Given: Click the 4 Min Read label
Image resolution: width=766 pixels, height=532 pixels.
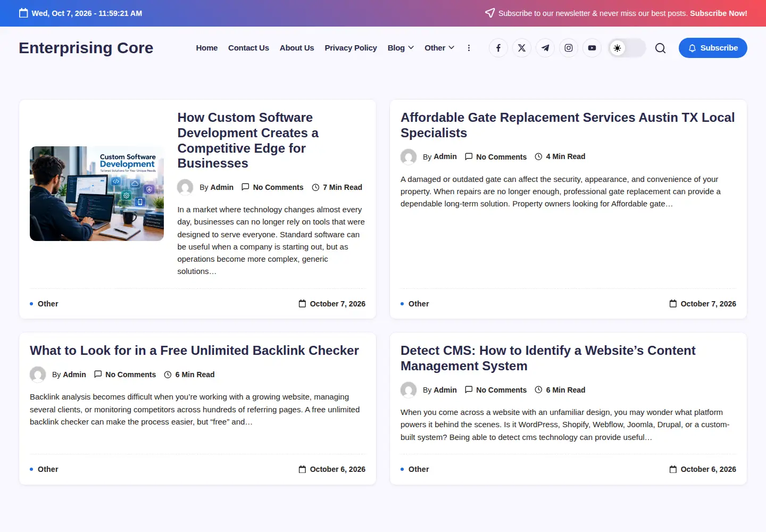Looking at the screenshot, I should [x=565, y=156].
